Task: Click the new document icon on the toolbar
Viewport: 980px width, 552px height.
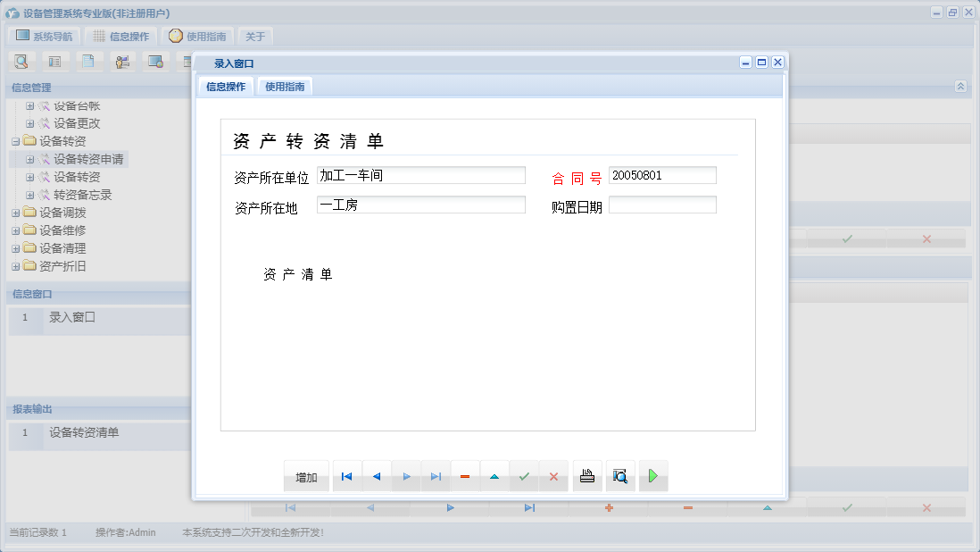Action: (87, 61)
